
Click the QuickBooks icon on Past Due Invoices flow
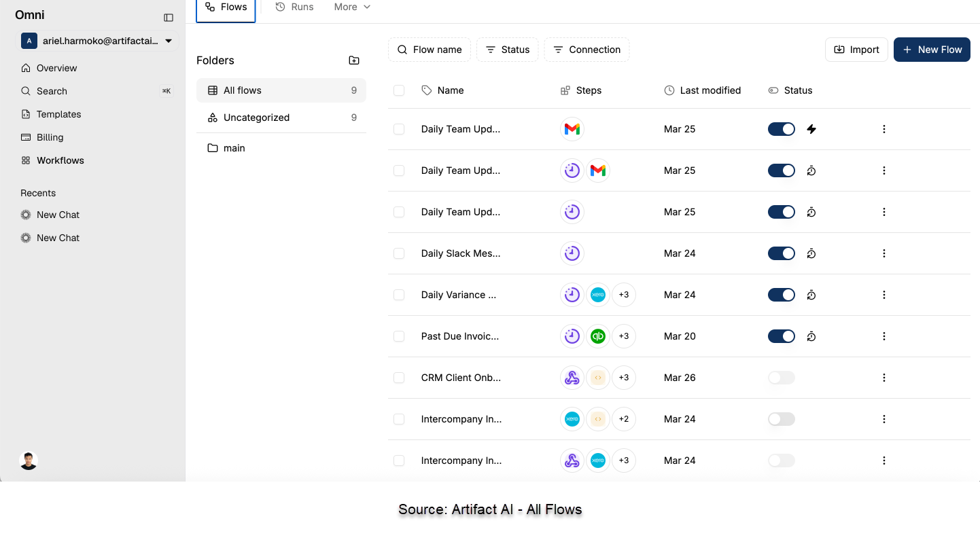[598, 336]
